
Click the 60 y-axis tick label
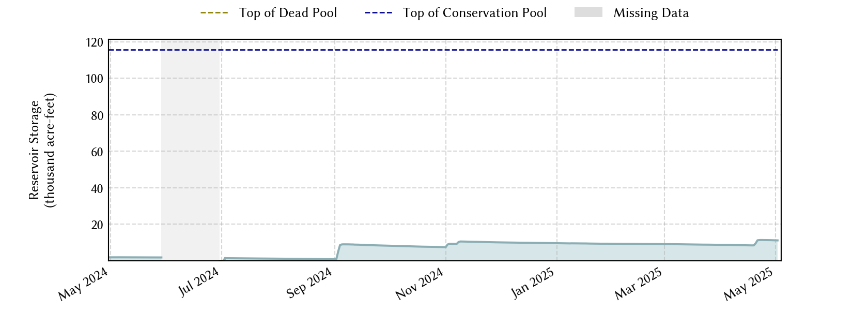point(97,152)
